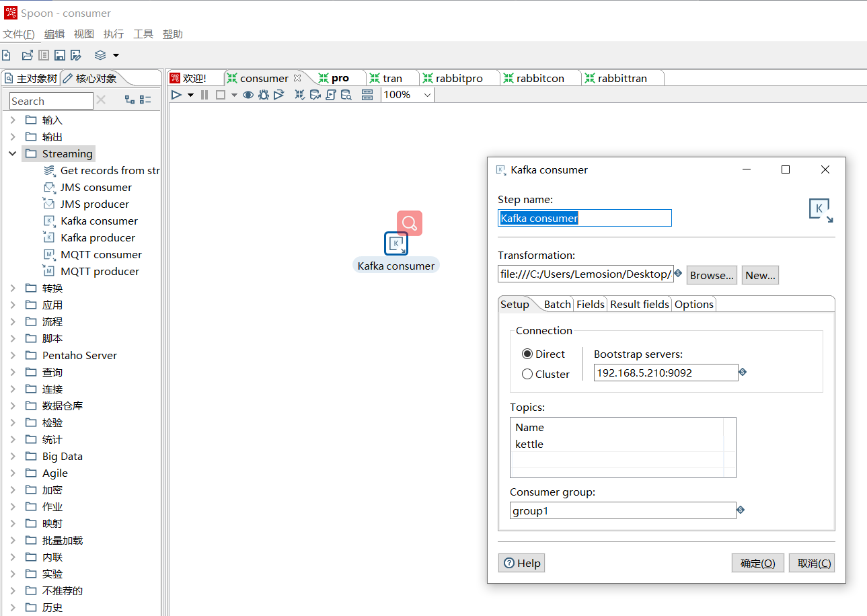
Task: Open the 文件(F) menu
Action: tap(18, 34)
